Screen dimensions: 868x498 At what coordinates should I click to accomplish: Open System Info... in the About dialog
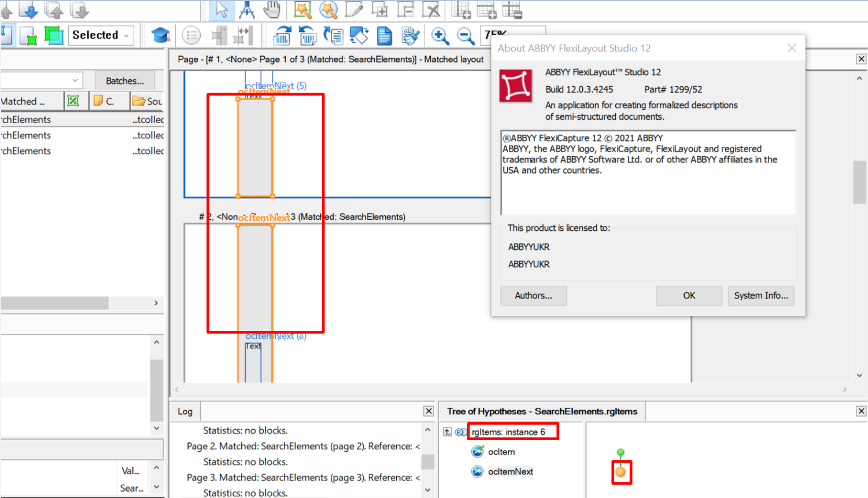tap(761, 296)
